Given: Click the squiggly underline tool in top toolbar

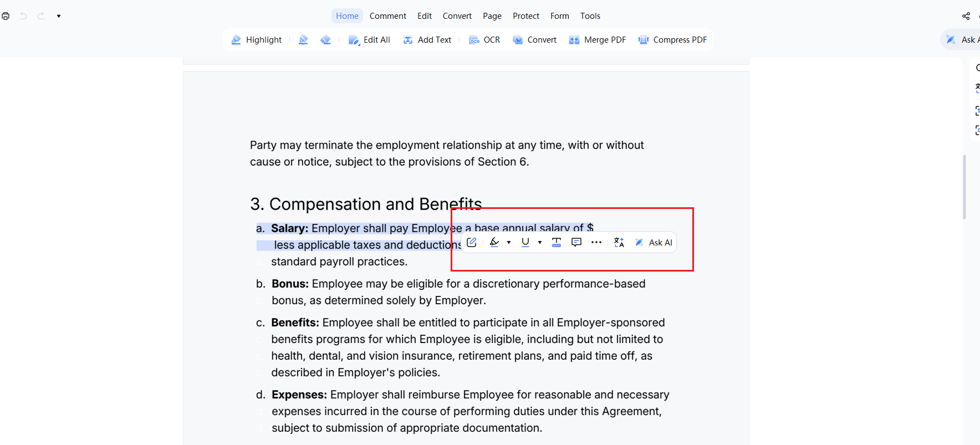Looking at the screenshot, I should (x=303, y=40).
